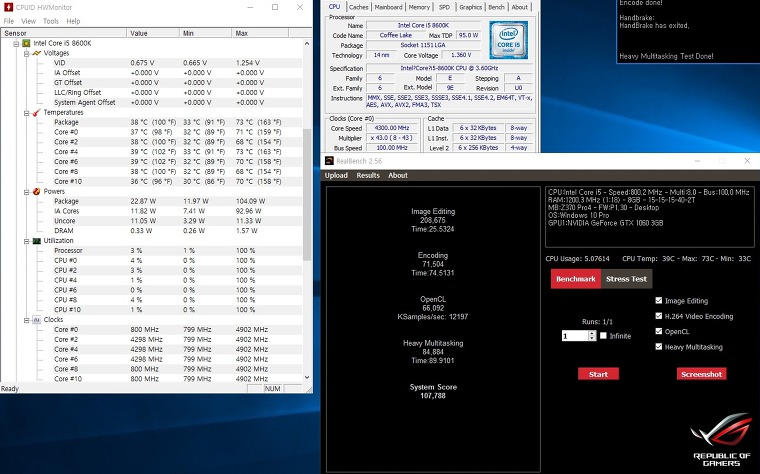Open the Upload menu in RealBench
The height and width of the screenshot is (474, 760).
tap(336, 175)
